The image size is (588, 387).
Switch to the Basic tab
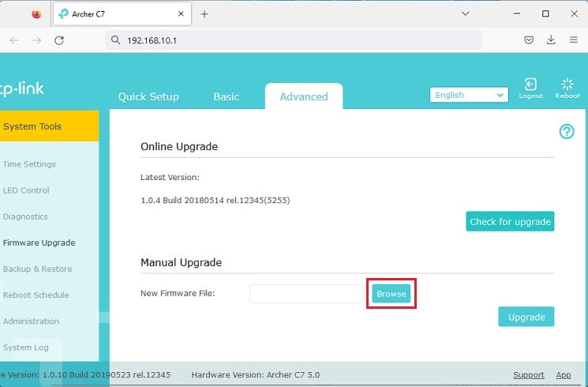point(227,97)
